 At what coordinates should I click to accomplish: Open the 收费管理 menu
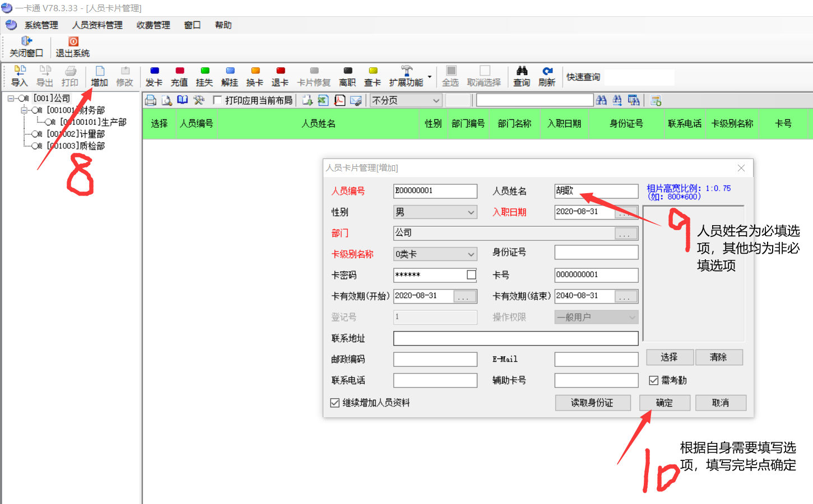point(154,25)
